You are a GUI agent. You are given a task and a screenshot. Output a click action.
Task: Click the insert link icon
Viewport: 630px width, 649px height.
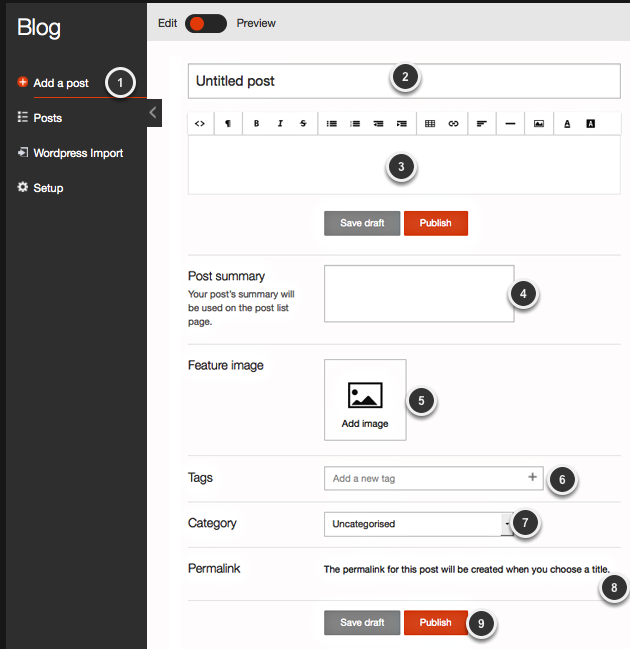(453, 123)
